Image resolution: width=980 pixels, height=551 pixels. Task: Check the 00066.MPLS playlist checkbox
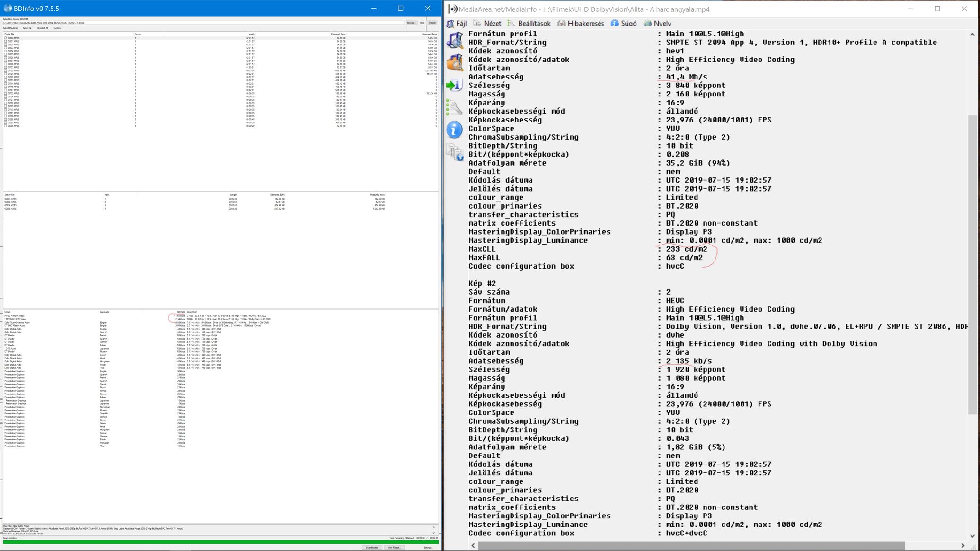5,126
